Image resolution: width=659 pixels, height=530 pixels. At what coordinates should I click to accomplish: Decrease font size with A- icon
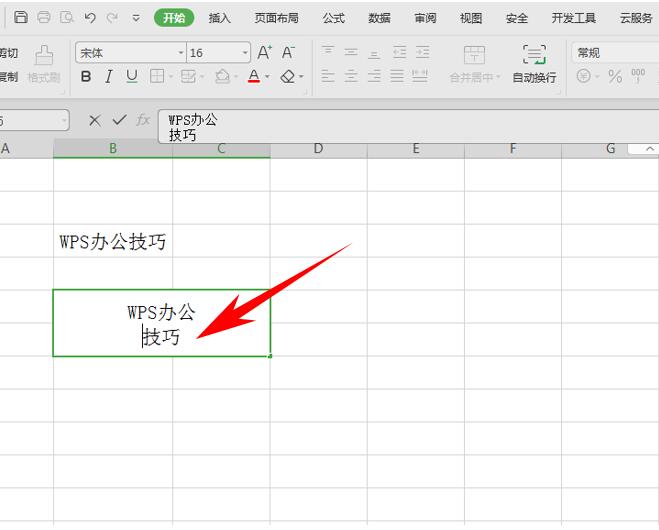pos(288,53)
